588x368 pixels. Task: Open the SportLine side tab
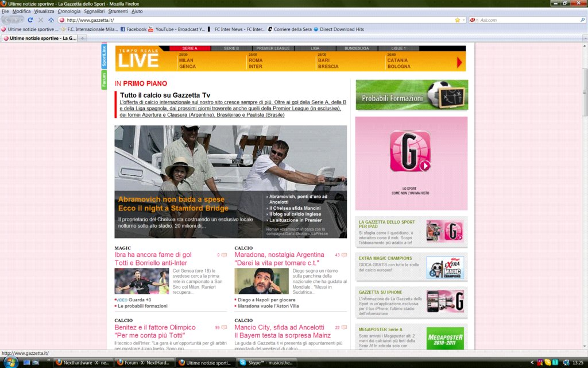104,56
